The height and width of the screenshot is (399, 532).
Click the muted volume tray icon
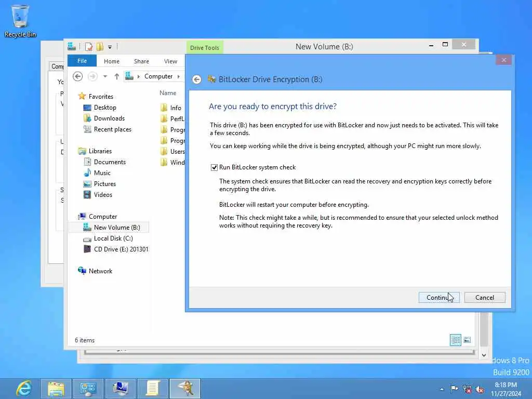(x=480, y=389)
